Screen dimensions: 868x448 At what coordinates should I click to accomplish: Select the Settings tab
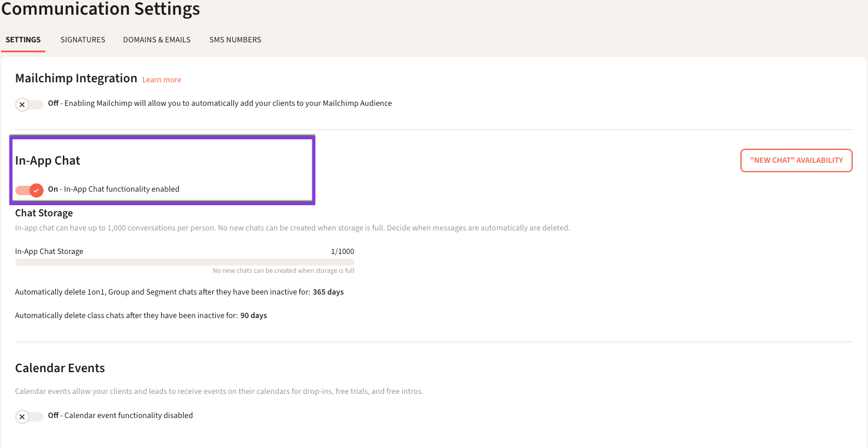point(23,40)
